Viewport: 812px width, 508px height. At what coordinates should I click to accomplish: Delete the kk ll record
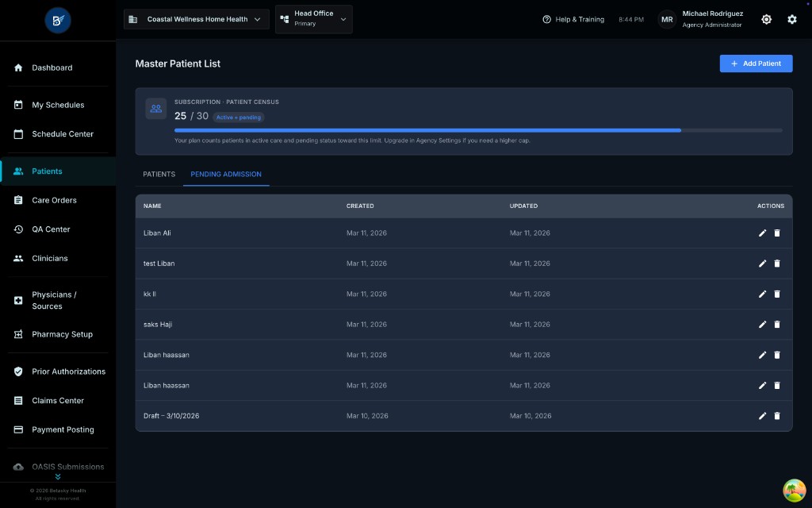tap(777, 294)
